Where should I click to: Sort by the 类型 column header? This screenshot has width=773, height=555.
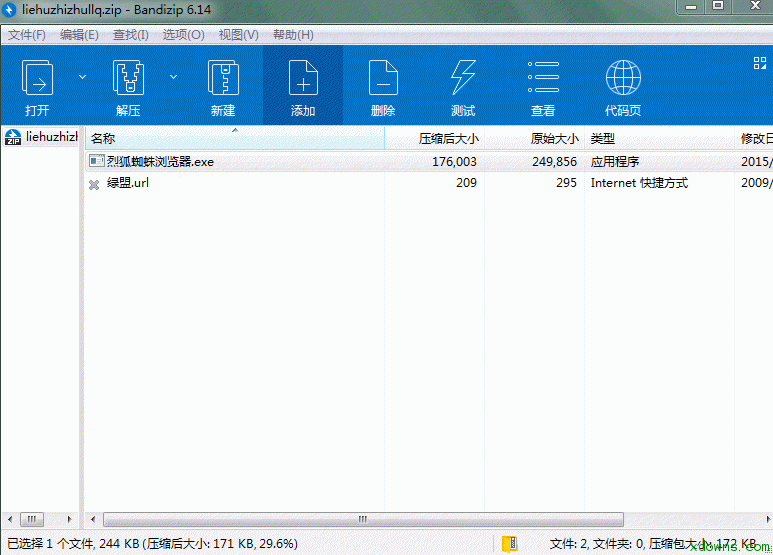click(660, 139)
